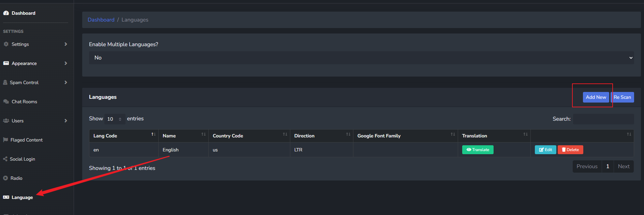This screenshot has width=644, height=215.
Task: Follow the Dashboard breadcrumb link
Action: tap(101, 20)
